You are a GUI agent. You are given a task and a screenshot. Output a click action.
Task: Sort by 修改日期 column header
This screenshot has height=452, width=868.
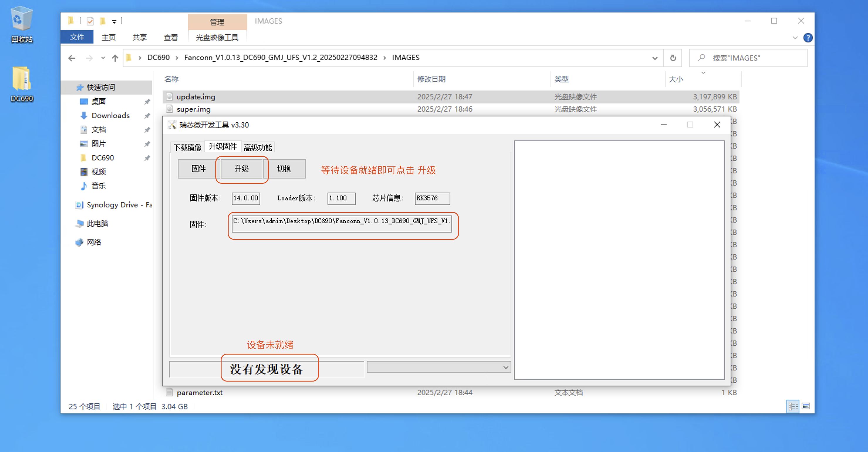[x=431, y=79]
